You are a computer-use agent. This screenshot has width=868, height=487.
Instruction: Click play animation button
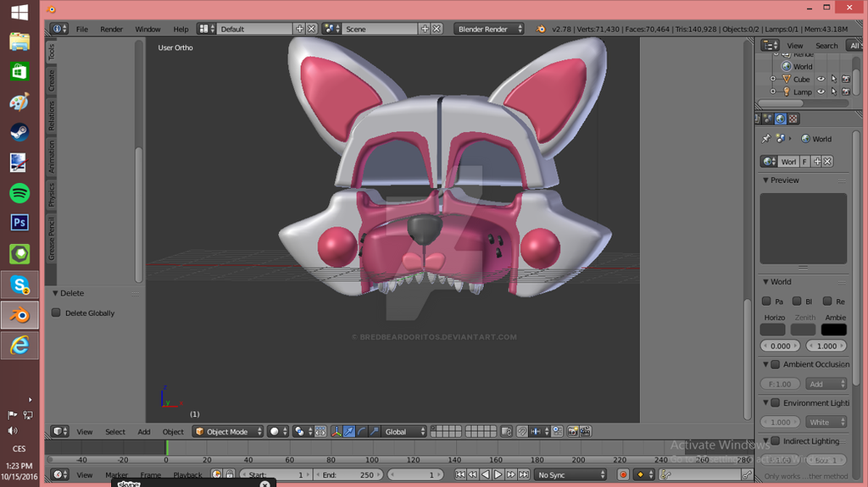click(498, 475)
